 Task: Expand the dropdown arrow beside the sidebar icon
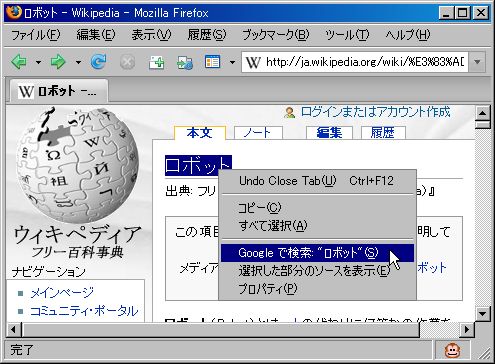(232, 62)
